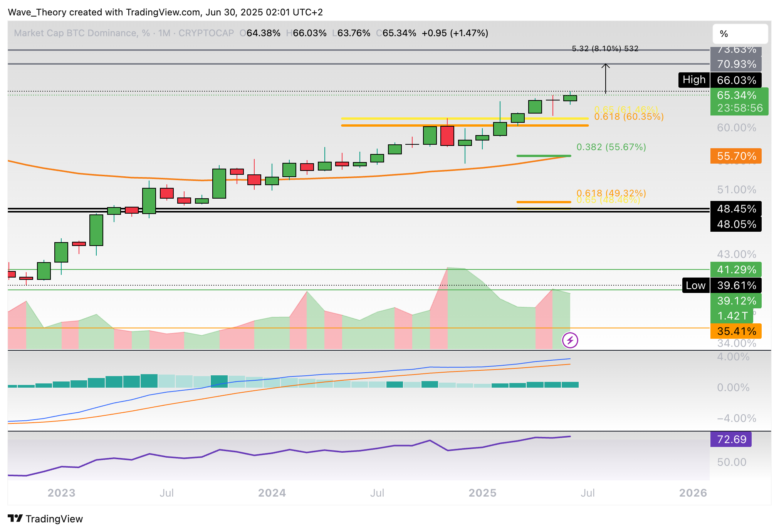This screenshot has height=532, width=779.
Task: Select the 2025 label on time axis
Action: 482,493
